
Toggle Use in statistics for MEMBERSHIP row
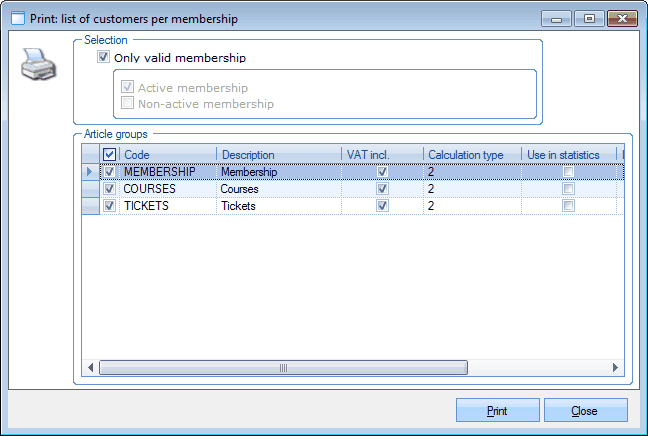coord(568,172)
